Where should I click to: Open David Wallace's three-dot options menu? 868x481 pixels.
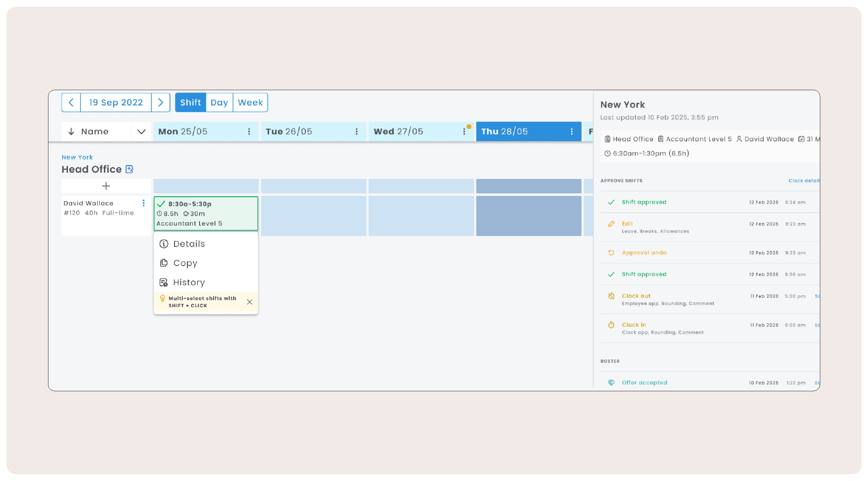[x=144, y=203]
